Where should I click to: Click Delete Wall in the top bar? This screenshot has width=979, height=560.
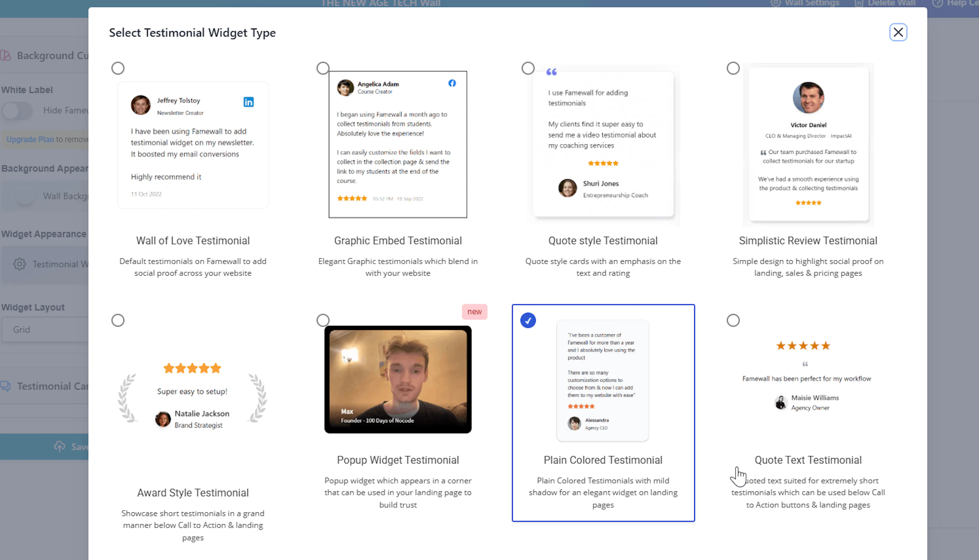pos(885,4)
